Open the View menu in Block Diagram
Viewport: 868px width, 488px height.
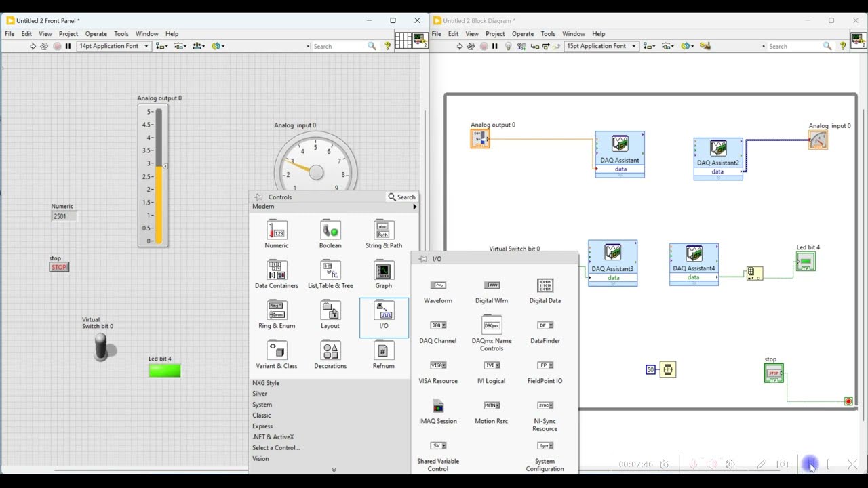472,33
